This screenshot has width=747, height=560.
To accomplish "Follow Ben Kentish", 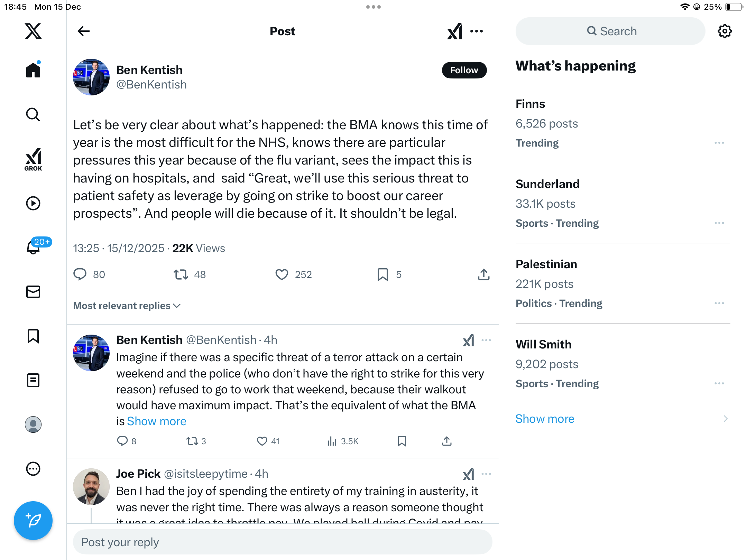I will click(464, 70).
